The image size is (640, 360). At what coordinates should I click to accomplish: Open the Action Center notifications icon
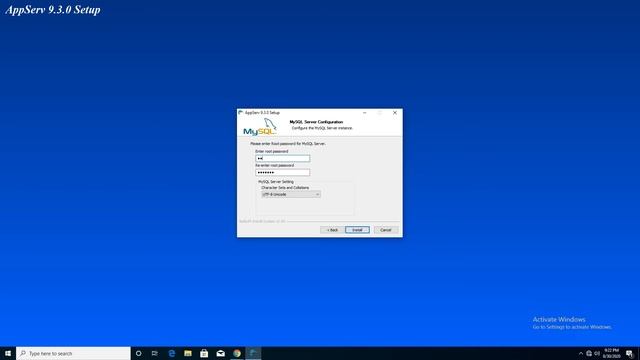click(630, 353)
